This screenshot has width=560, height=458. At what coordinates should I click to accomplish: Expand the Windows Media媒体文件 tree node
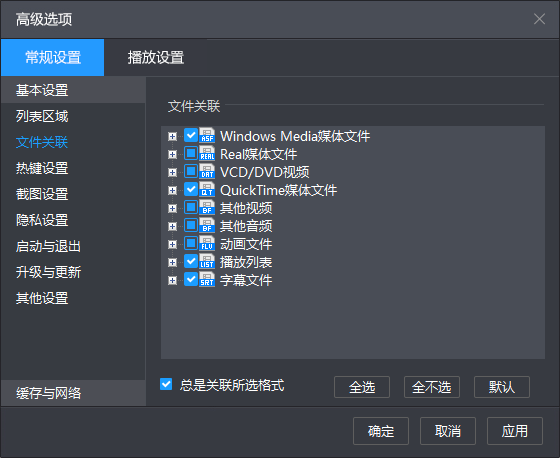[172, 136]
